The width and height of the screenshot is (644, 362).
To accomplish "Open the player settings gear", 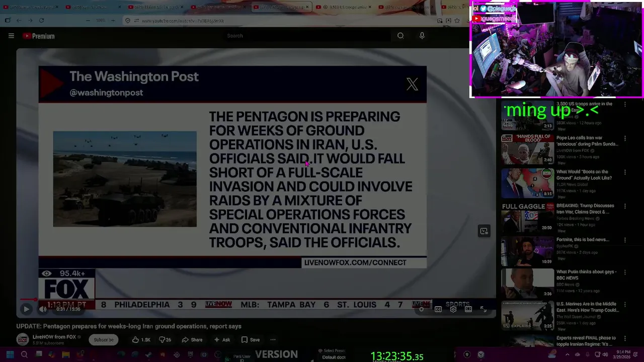I will point(453,309).
